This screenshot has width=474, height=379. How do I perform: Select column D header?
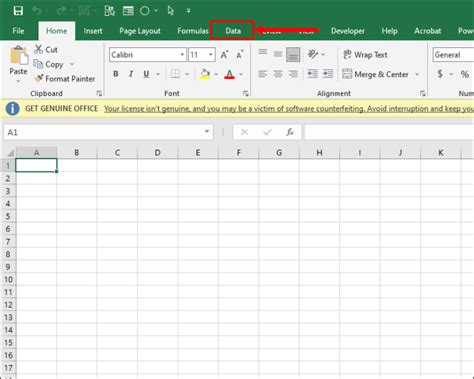pyautogui.click(x=157, y=153)
